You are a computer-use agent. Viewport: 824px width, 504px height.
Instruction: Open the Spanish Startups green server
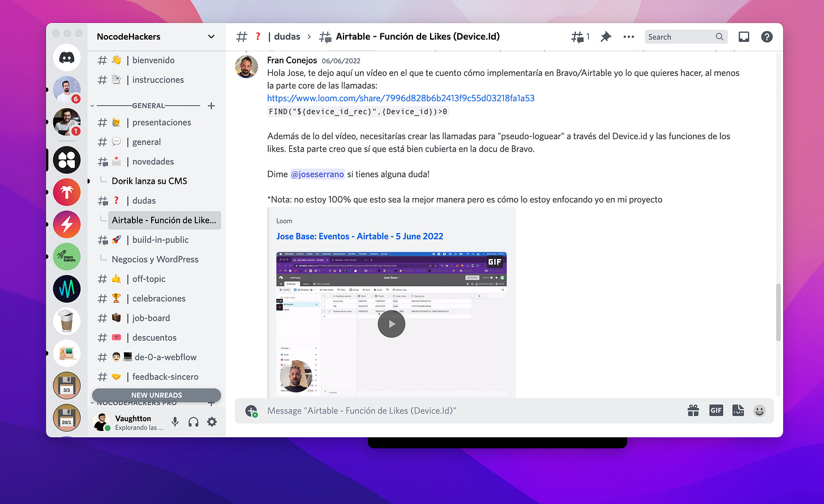(67, 257)
